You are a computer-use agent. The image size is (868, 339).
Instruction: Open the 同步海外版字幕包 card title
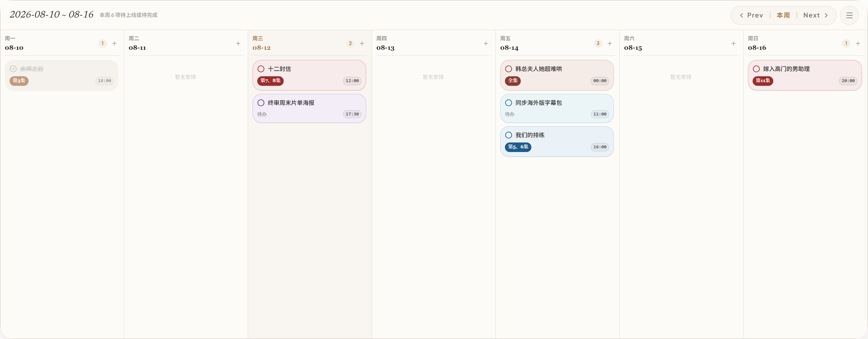tap(539, 103)
